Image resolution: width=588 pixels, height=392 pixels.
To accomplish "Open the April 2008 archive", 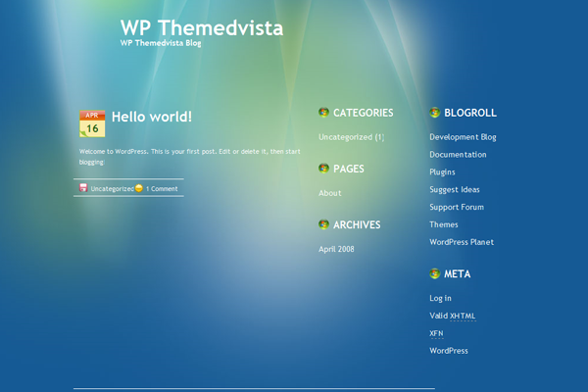I will click(x=336, y=249).
